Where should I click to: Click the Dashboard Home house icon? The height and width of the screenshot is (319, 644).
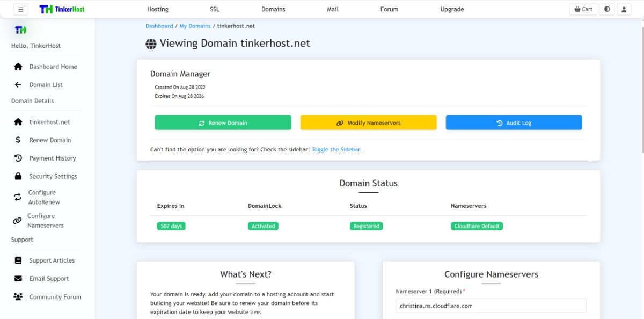pyautogui.click(x=18, y=67)
